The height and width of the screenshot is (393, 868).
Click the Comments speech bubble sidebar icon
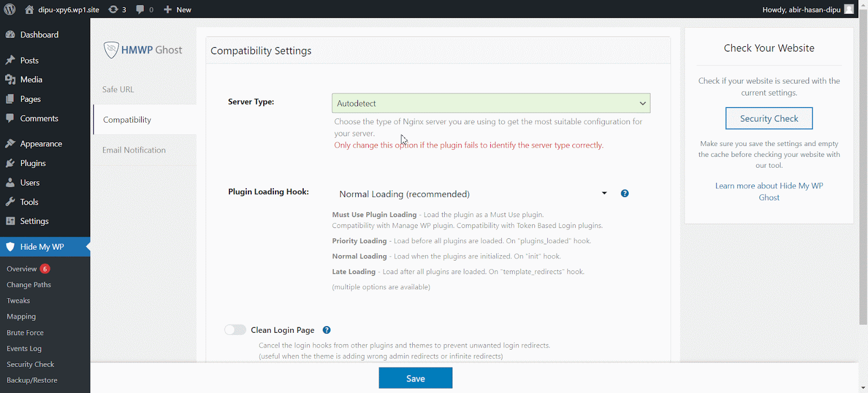10,118
